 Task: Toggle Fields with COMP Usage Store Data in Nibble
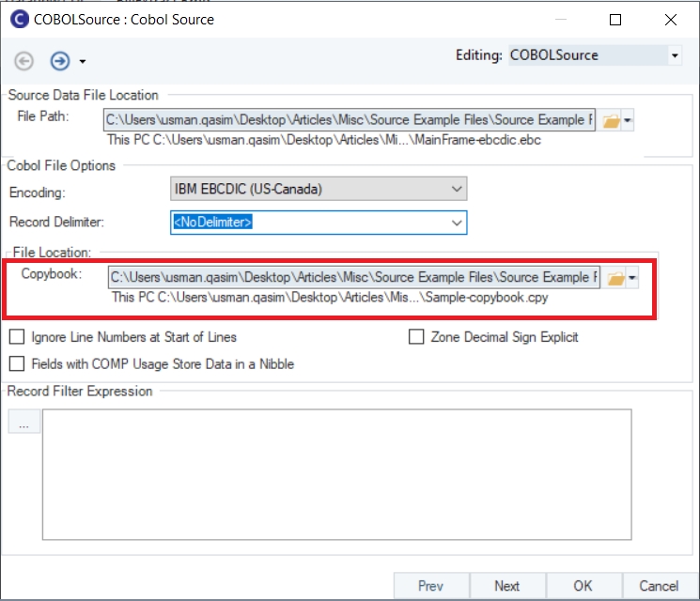click(x=17, y=363)
